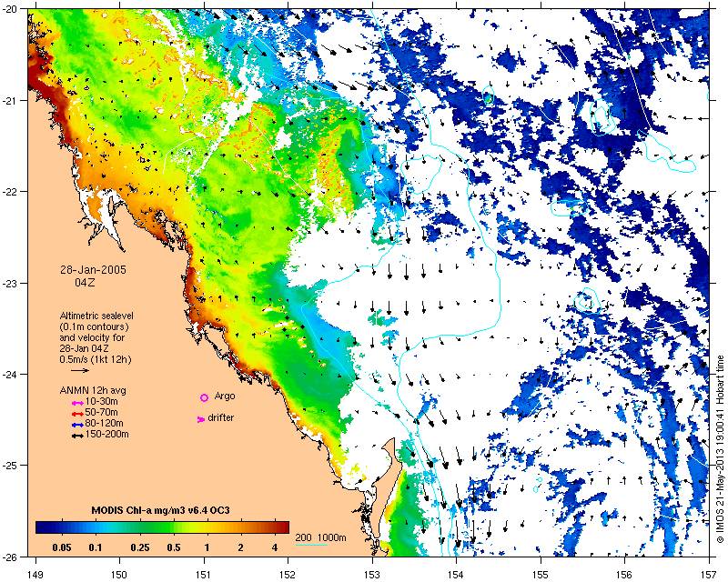The width and height of the screenshot is (728, 582).
Task: Click the '50-70m' depth label
Action: (102, 413)
